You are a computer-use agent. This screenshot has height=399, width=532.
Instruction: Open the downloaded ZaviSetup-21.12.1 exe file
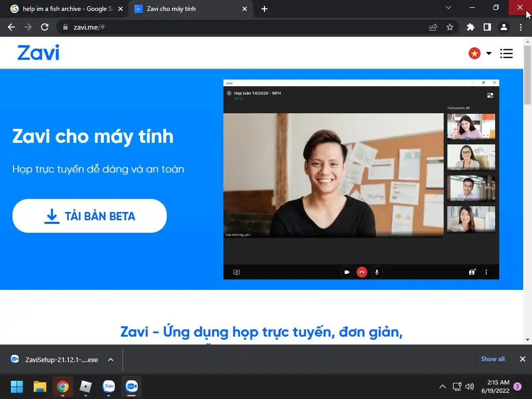(x=55, y=360)
